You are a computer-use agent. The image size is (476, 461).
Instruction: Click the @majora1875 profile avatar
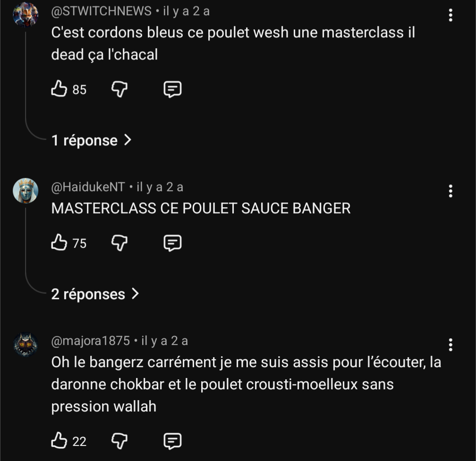click(25, 344)
